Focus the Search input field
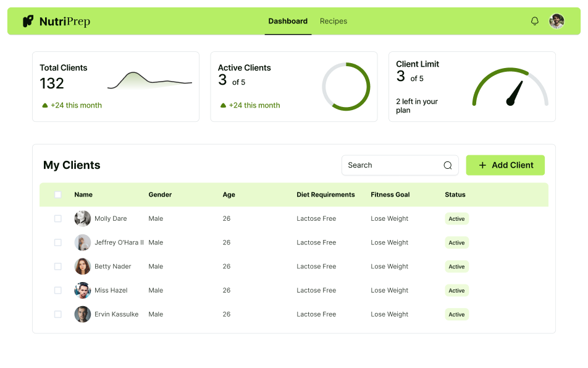Screen dimensions: 588x368 click(392, 165)
